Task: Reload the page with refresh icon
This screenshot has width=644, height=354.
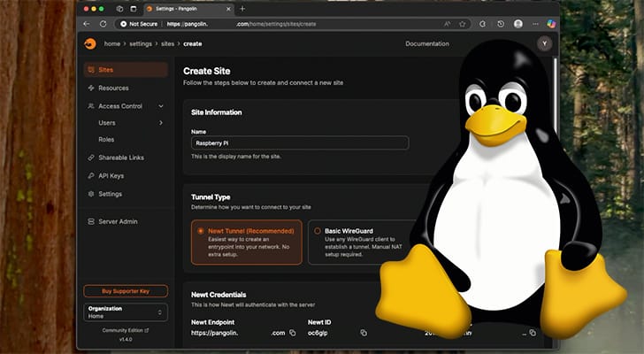Action: point(103,24)
